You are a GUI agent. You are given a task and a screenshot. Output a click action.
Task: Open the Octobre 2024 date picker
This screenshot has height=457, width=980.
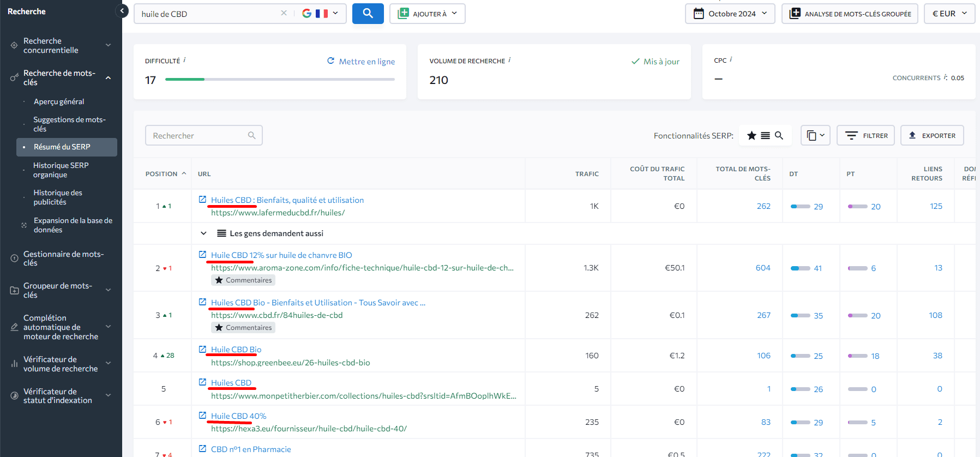tap(730, 14)
